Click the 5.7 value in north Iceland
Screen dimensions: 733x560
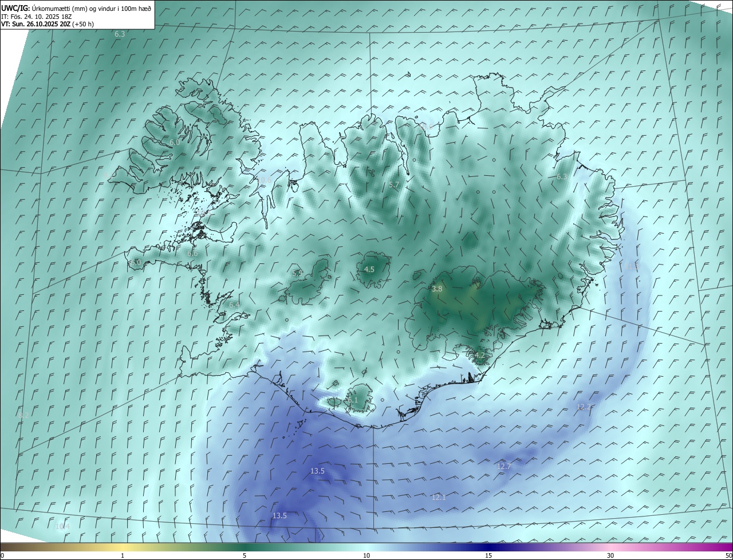pos(393,184)
